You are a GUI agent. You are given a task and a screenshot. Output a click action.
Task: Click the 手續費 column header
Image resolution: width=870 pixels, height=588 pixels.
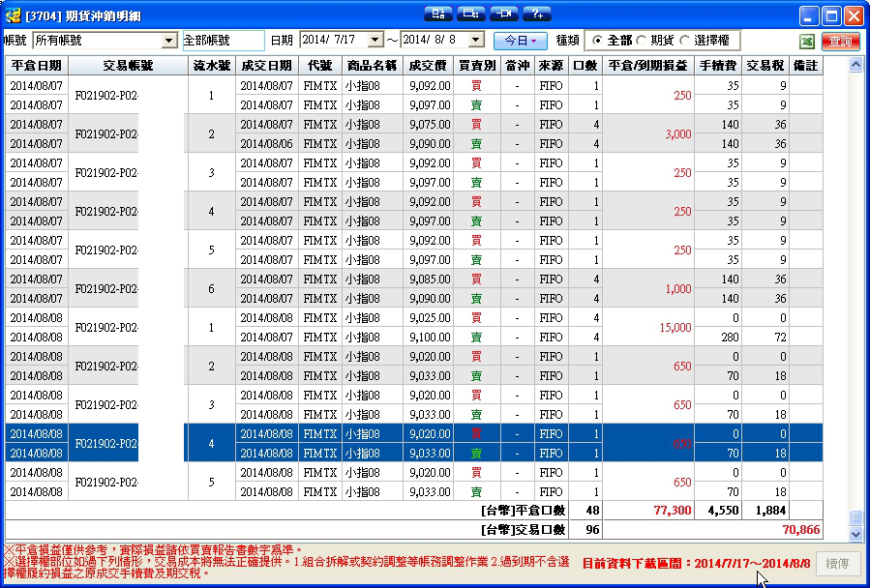pos(718,66)
